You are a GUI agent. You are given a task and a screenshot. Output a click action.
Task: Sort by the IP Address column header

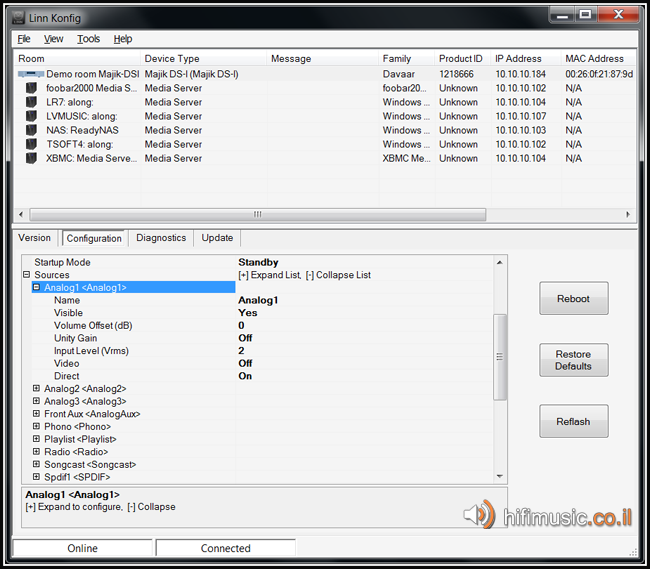[x=526, y=58]
